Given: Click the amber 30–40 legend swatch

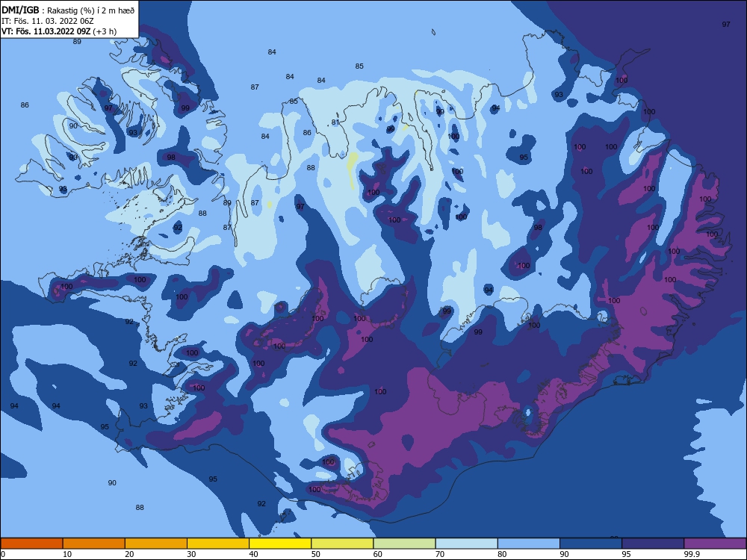Looking at the screenshot, I should (218, 544).
